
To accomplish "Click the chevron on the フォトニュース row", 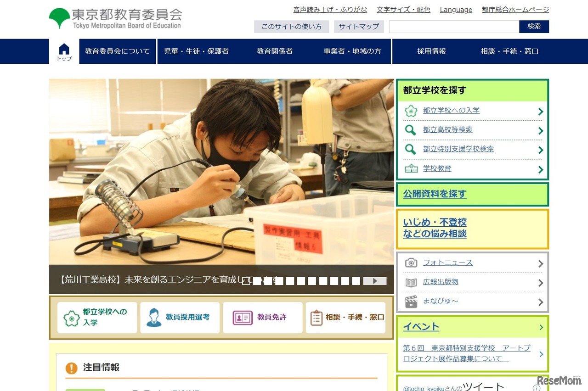I will 541,263.
